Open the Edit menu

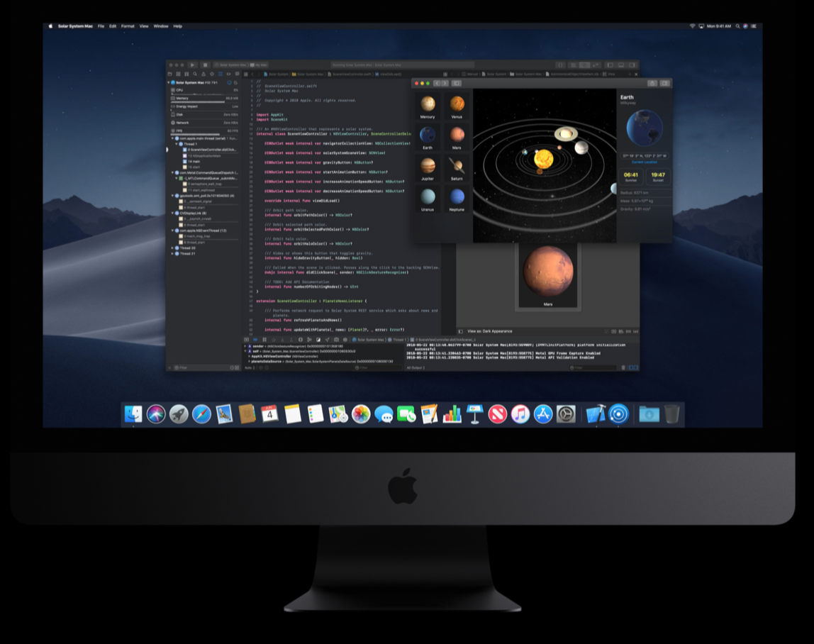click(113, 26)
